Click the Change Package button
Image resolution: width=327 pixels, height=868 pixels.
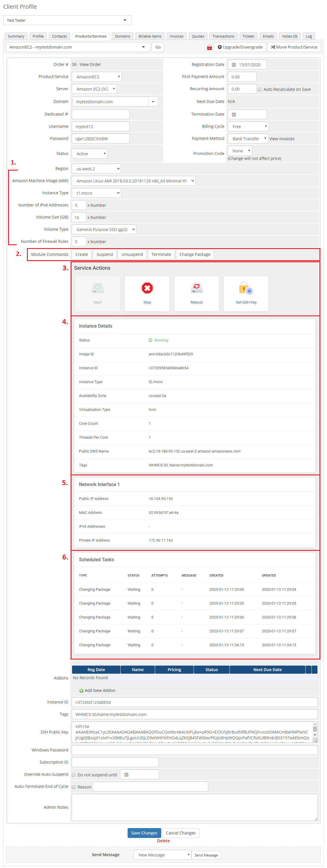tap(195, 254)
